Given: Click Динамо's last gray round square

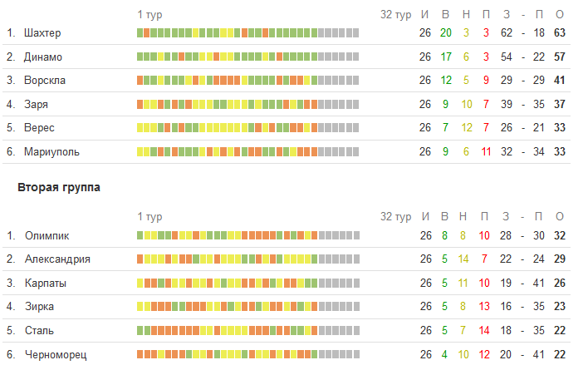Looking at the screenshot, I should point(355,57).
